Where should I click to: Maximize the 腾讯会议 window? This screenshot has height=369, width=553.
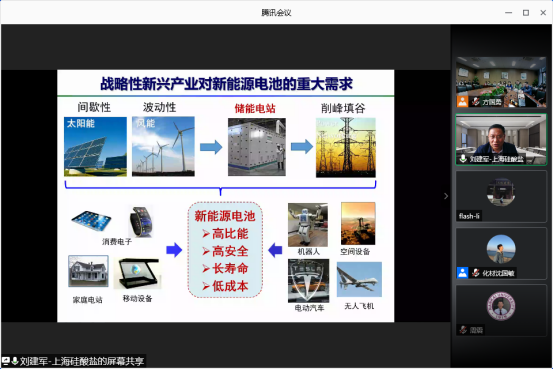526,13
